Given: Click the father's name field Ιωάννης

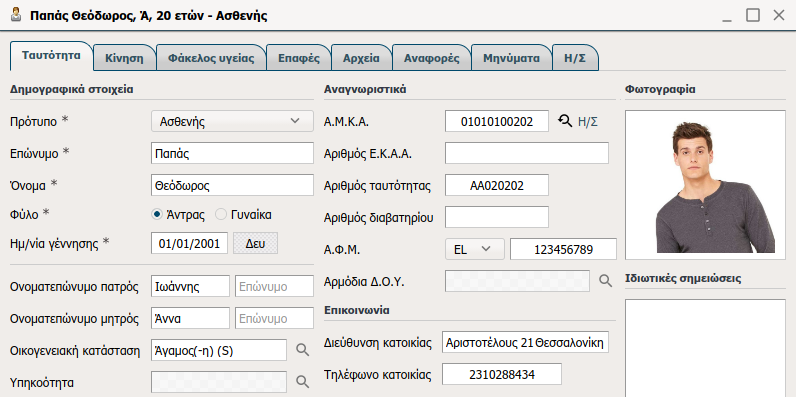Looking at the screenshot, I should [x=190, y=286].
